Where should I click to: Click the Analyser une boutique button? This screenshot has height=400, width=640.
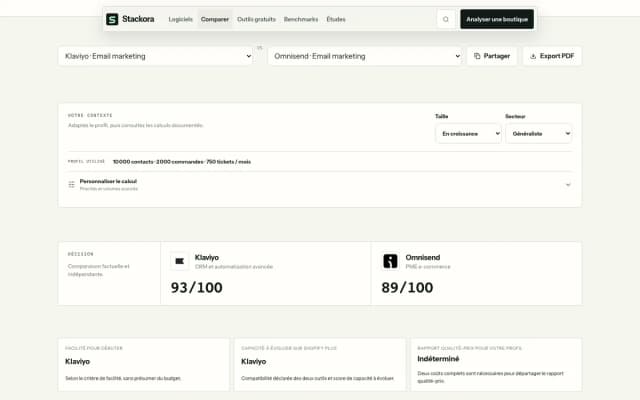[x=497, y=19]
